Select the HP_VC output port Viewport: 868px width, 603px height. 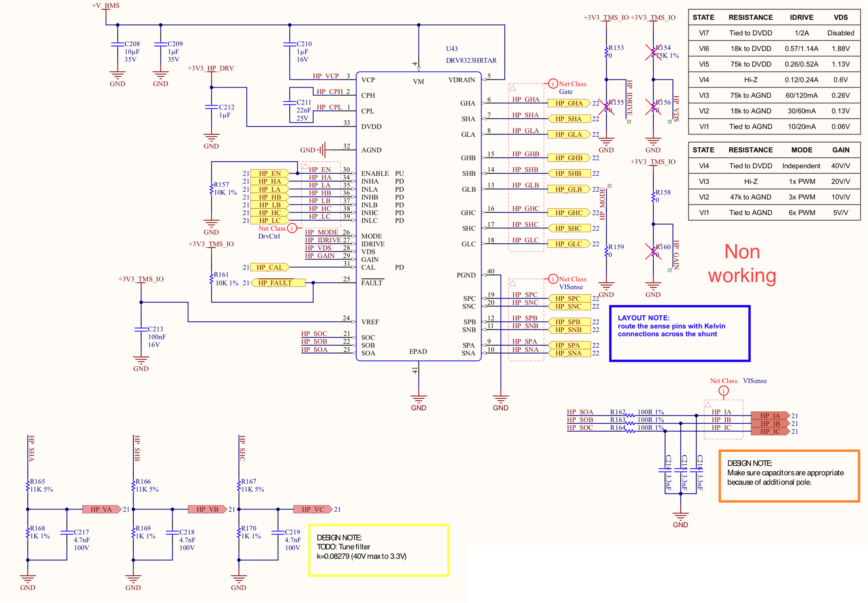313,509
